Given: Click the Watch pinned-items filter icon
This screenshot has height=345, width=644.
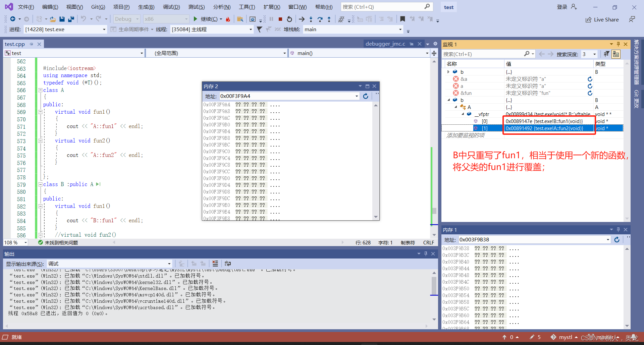Looking at the screenshot, I should [x=606, y=54].
